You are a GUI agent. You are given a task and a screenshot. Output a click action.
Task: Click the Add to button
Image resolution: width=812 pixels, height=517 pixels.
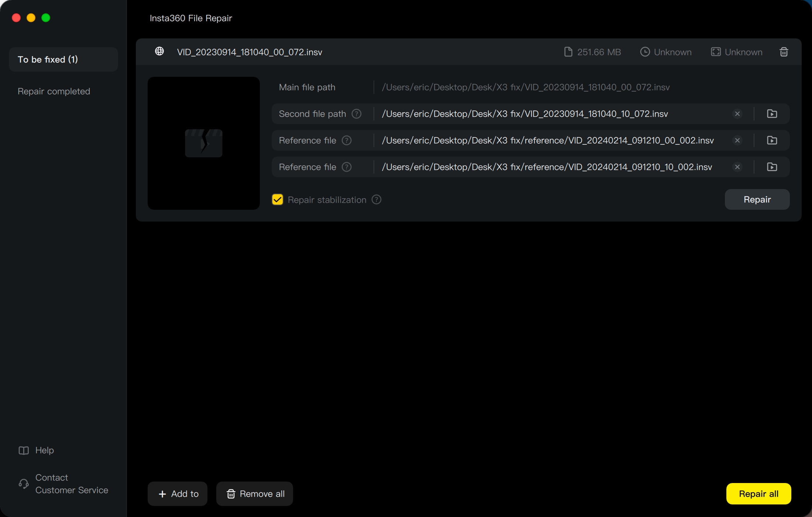[178, 494]
